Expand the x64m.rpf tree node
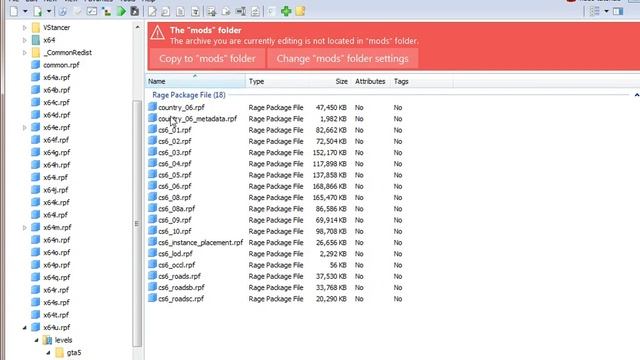 pos(24,227)
